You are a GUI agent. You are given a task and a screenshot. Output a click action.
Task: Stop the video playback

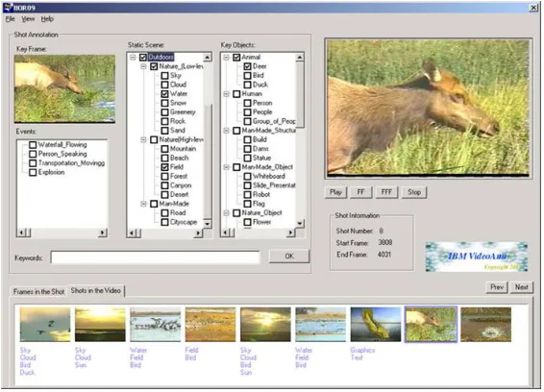point(414,192)
